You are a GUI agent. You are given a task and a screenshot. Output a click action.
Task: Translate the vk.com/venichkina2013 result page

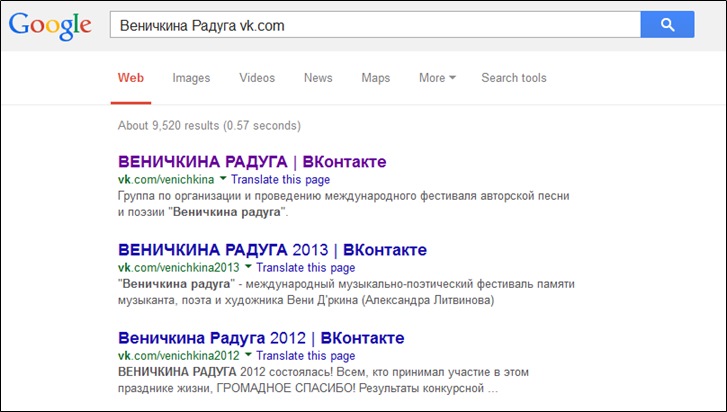306,267
